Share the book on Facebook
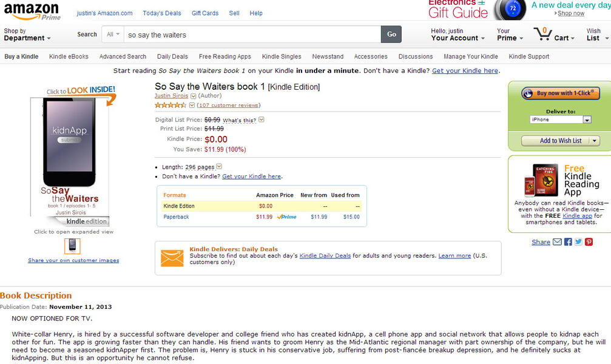This screenshot has width=611, height=364. point(568,242)
